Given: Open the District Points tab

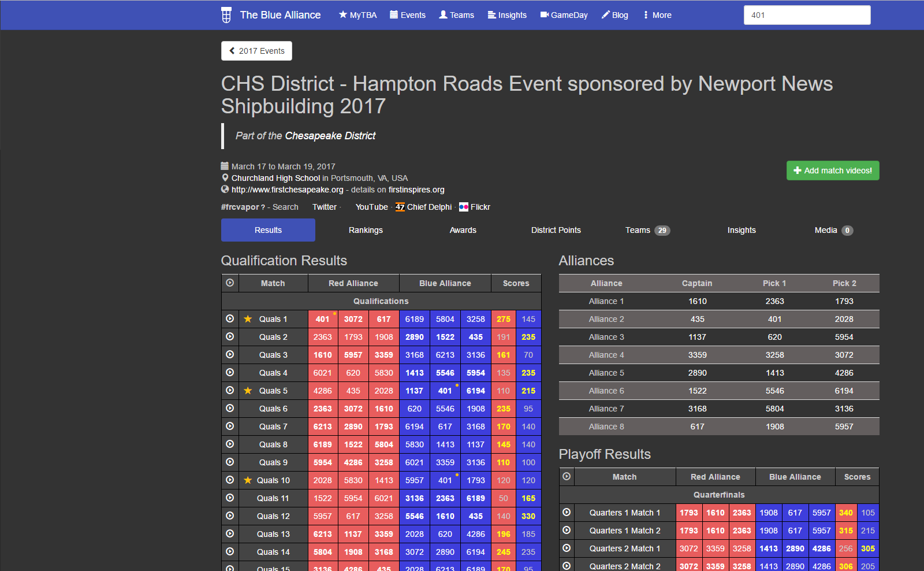Looking at the screenshot, I should coord(556,230).
